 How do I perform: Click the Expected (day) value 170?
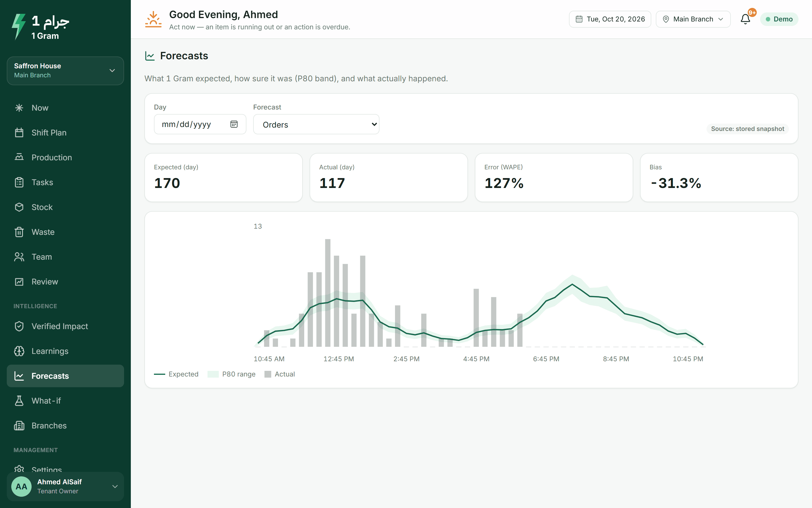coord(167,183)
